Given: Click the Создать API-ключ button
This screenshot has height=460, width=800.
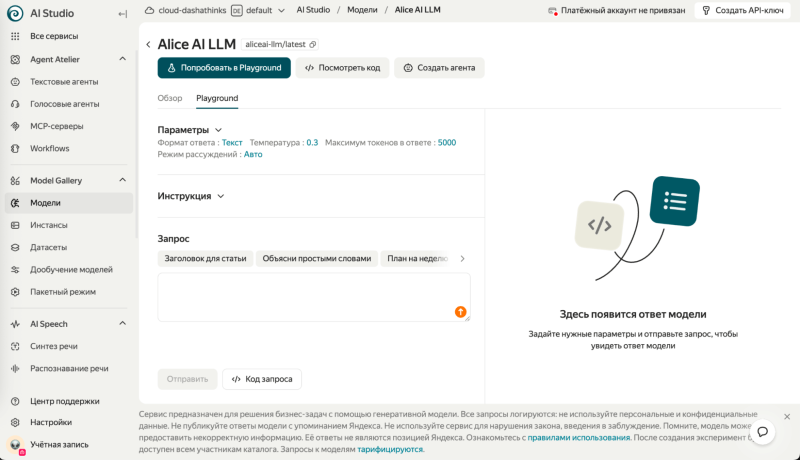Looking at the screenshot, I should click(x=743, y=10).
